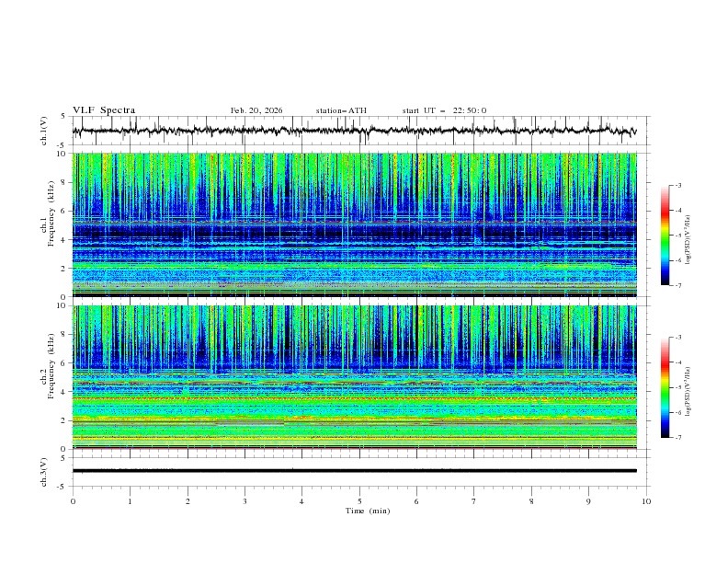
Task: Click the ch.3 flat black voltage trace
Action: [354, 471]
